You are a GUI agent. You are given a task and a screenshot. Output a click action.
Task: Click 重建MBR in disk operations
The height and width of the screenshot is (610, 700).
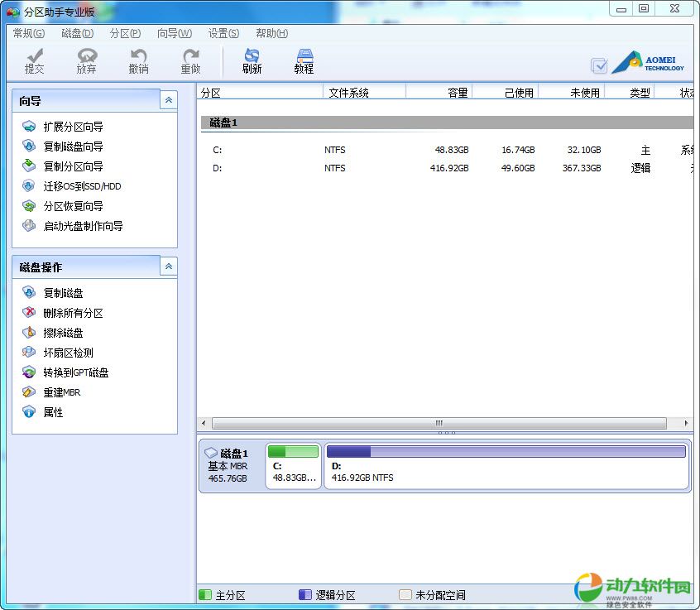click(x=61, y=392)
